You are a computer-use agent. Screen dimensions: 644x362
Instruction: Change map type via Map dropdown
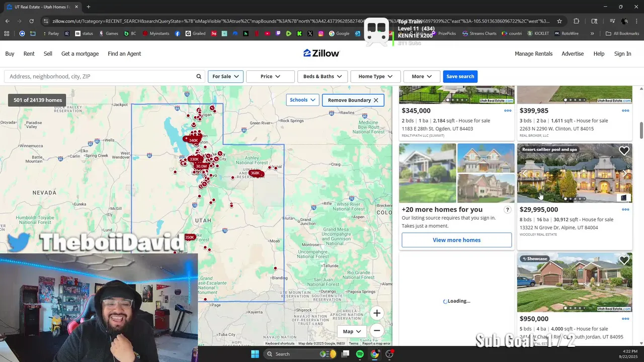[352, 331]
